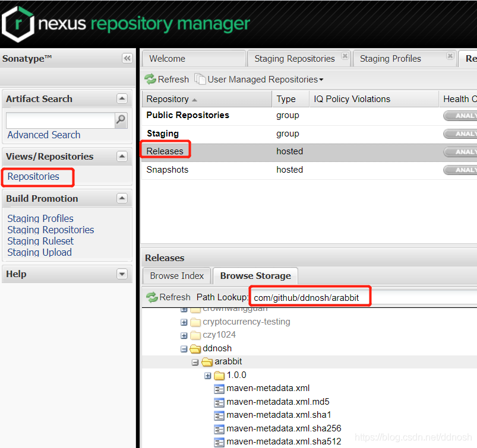Close the Staging Profiles tab
The width and height of the screenshot is (477, 448).
(450, 56)
